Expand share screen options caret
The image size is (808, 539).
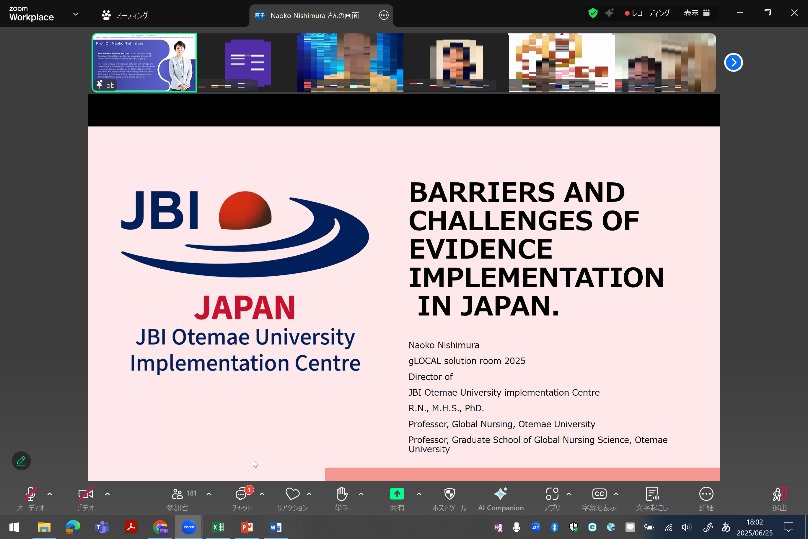point(419,494)
